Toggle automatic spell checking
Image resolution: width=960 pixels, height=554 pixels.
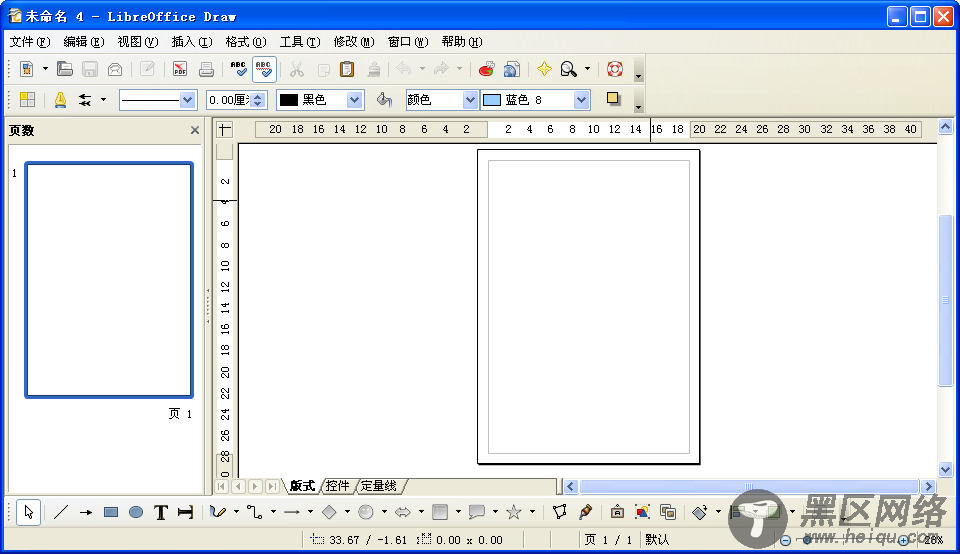(264, 69)
